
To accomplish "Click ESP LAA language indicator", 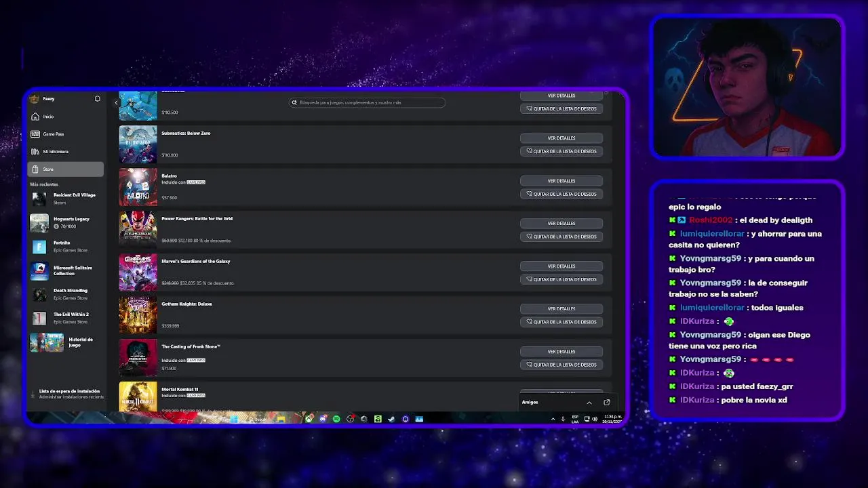I will (x=575, y=420).
